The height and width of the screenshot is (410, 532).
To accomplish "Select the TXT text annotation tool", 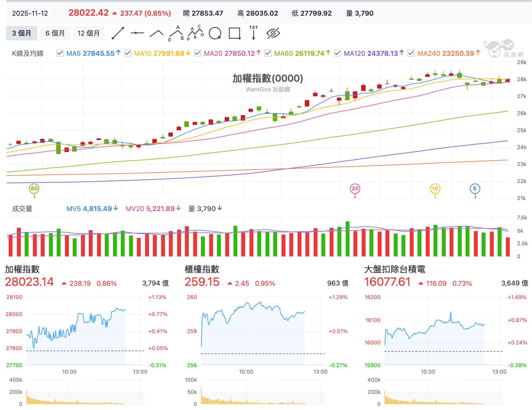I will coord(253,33).
